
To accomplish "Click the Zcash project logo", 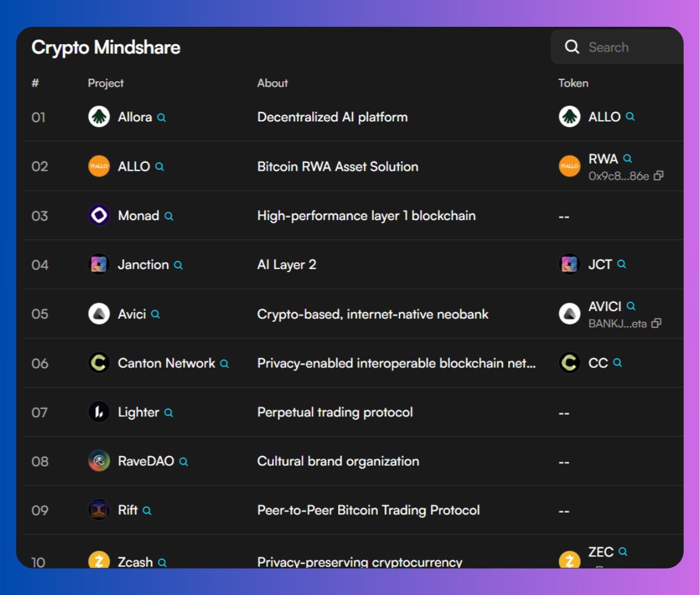I will (x=99, y=560).
